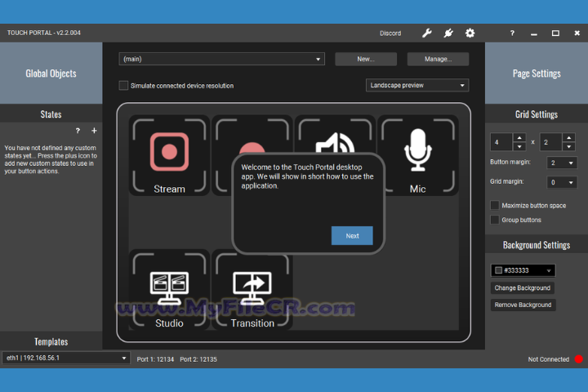Click the Port 2: 12135 text
This screenshot has width=588, height=392.
point(198,359)
